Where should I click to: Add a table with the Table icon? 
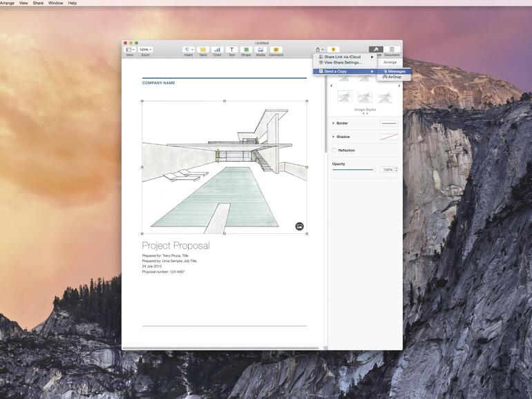click(203, 50)
